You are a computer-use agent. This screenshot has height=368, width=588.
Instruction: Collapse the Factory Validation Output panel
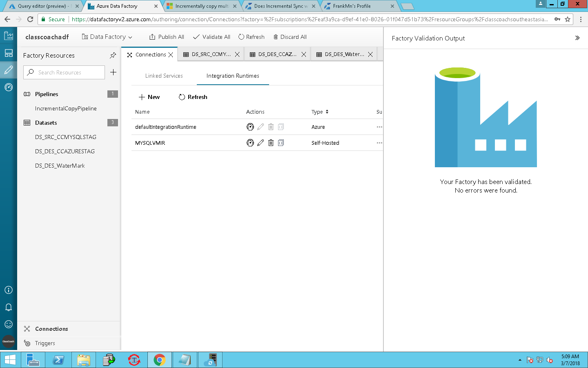[577, 38]
